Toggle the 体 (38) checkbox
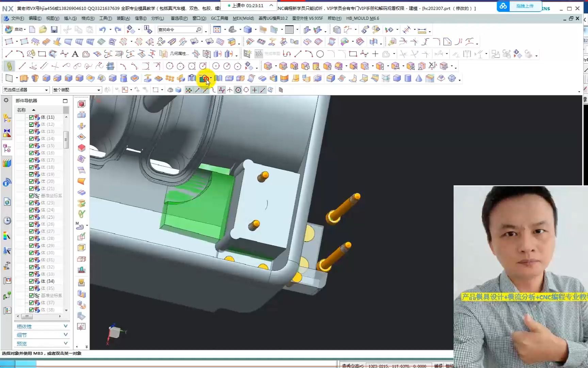The image size is (588, 368). (31, 310)
